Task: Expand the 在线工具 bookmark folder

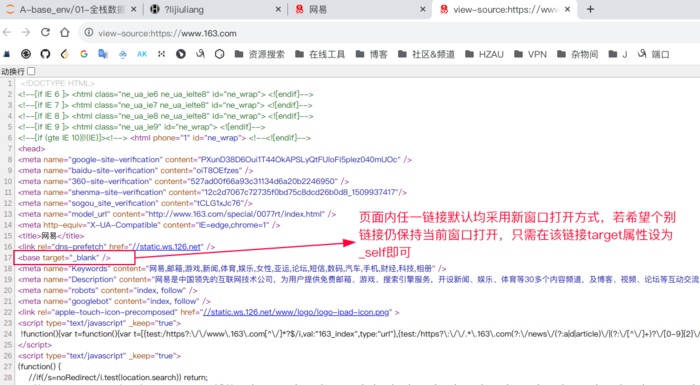Action: (x=320, y=54)
